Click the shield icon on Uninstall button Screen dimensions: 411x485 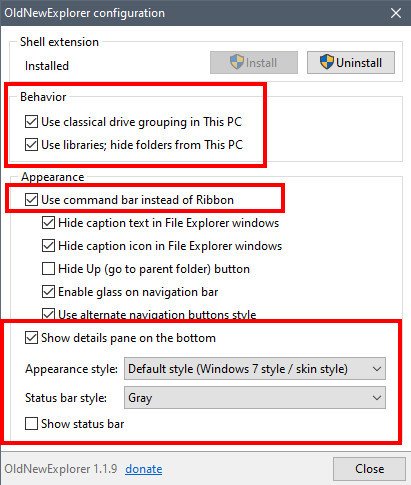tap(326, 62)
